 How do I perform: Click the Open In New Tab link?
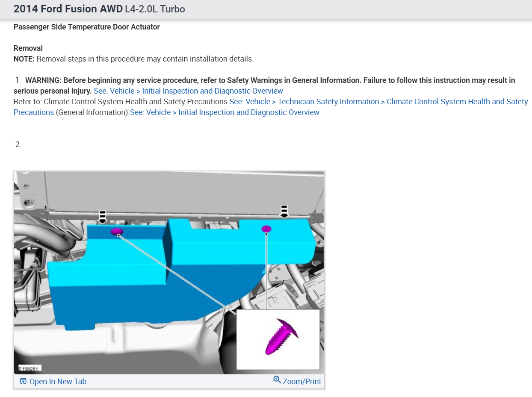click(x=53, y=381)
